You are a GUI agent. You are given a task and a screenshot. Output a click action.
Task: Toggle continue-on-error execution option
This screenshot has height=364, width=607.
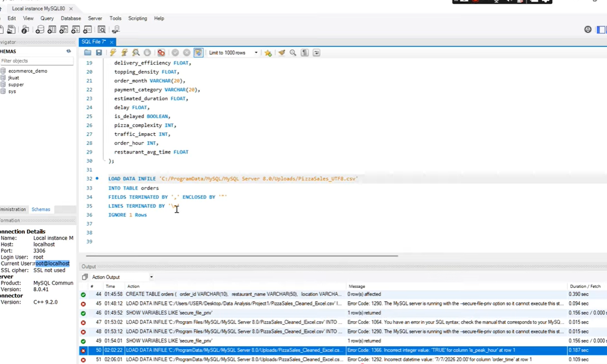point(161,53)
